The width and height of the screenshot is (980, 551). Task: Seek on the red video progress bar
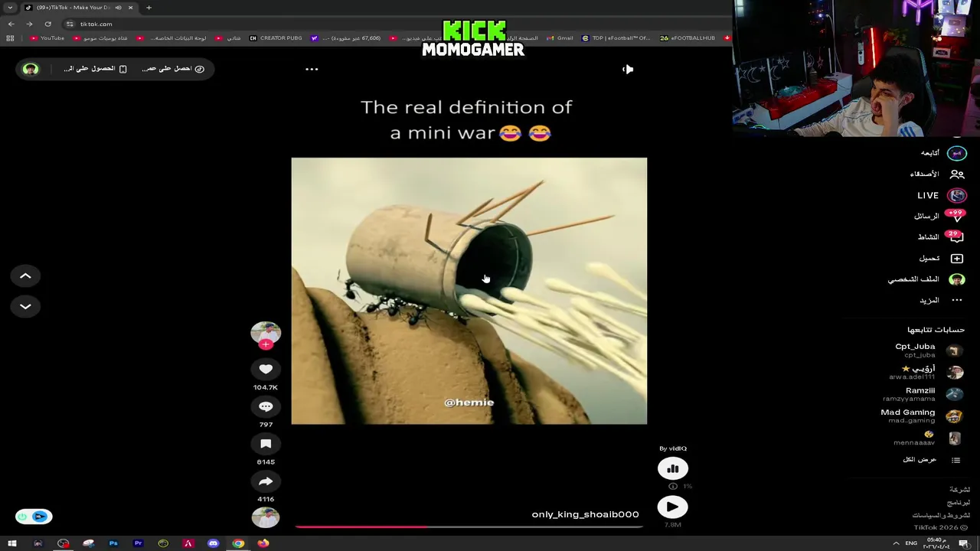[469, 527]
